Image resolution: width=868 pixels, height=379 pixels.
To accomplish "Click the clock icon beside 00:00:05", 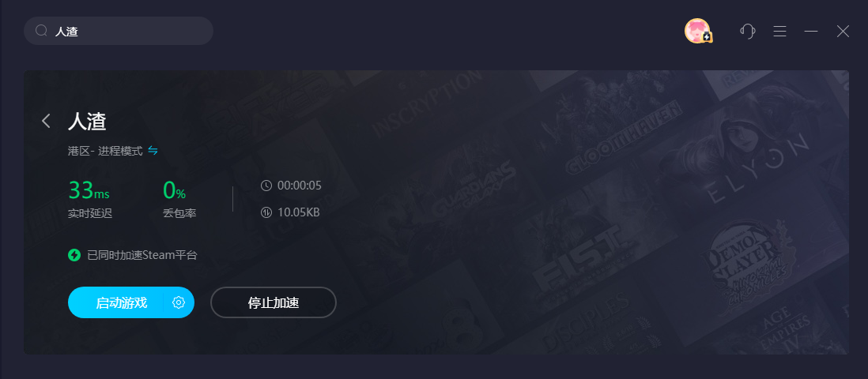I will click(266, 186).
